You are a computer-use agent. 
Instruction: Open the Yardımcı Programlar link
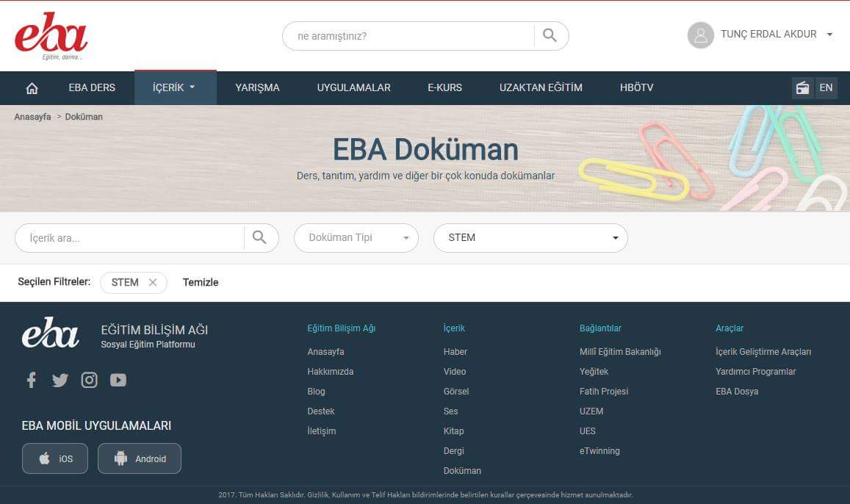756,372
